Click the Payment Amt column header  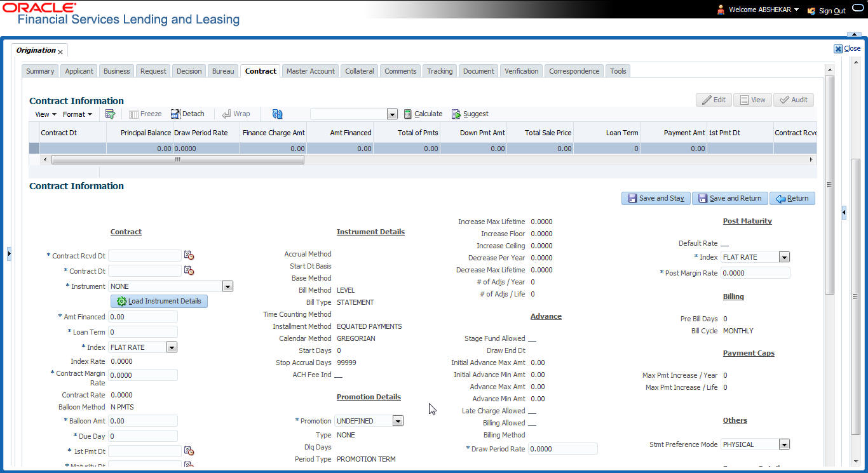(674, 133)
